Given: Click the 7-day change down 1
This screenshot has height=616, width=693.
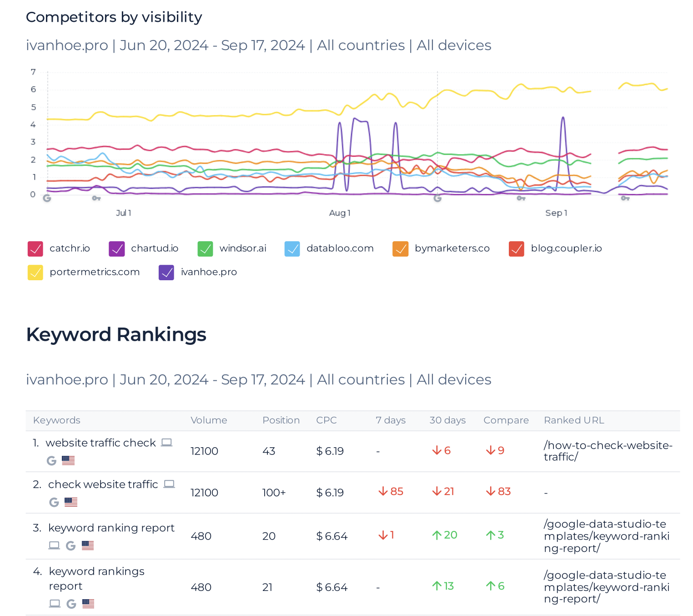Looking at the screenshot, I should coord(386,535).
